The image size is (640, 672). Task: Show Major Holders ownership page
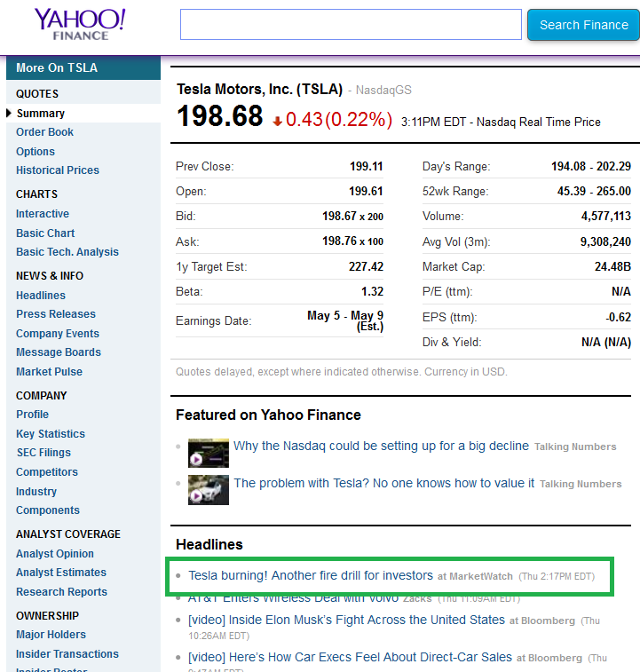pos(51,635)
